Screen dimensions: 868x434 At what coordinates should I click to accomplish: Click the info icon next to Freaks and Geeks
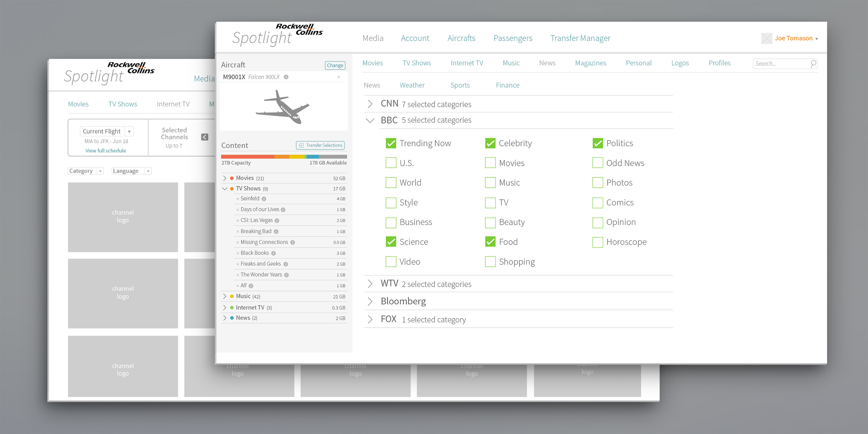pos(286,264)
